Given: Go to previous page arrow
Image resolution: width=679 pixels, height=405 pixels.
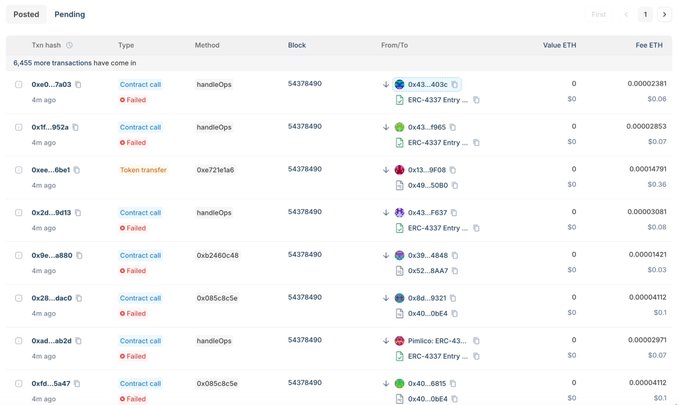Looking at the screenshot, I should tap(626, 15).
